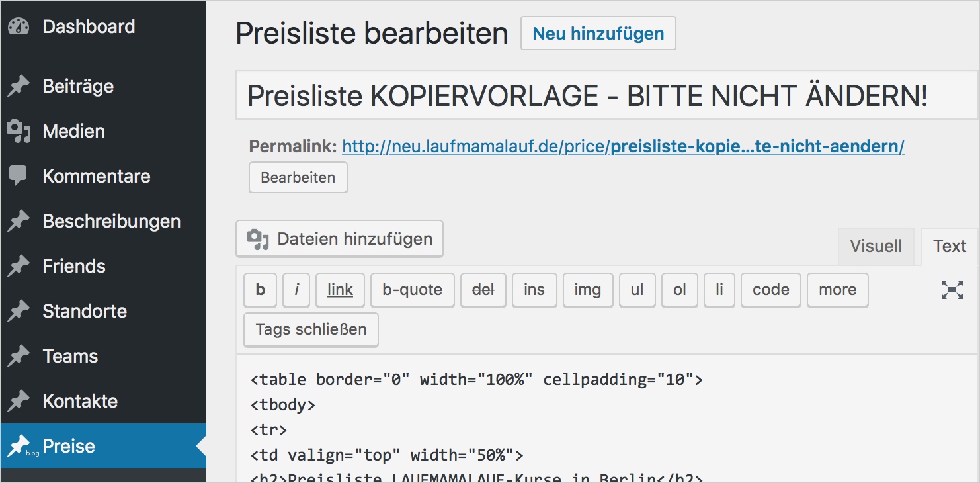The width and height of the screenshot is (980, 483).
Task: Click the Kontakte sidebar icon
Action: 19,400
